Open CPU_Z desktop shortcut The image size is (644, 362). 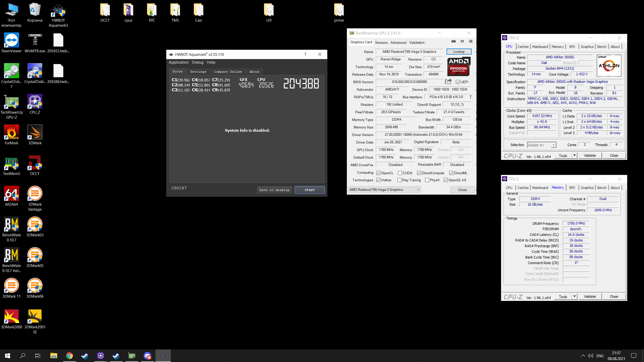(35, 105)
